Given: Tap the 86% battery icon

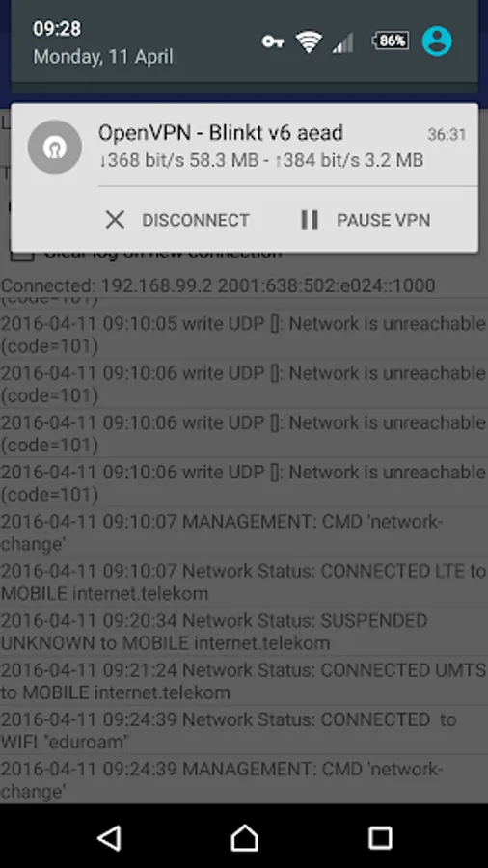Looking at the screenshot, I should [x=392, y=41].
